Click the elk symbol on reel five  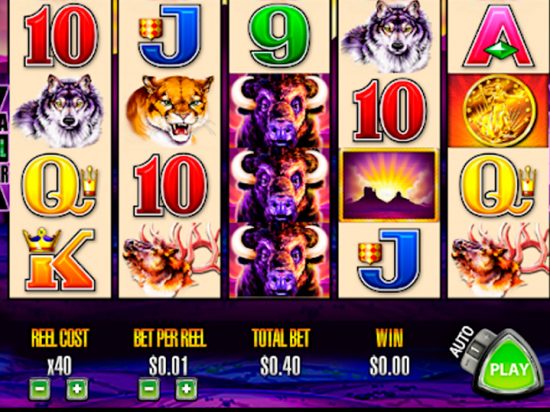click(499, 260)
